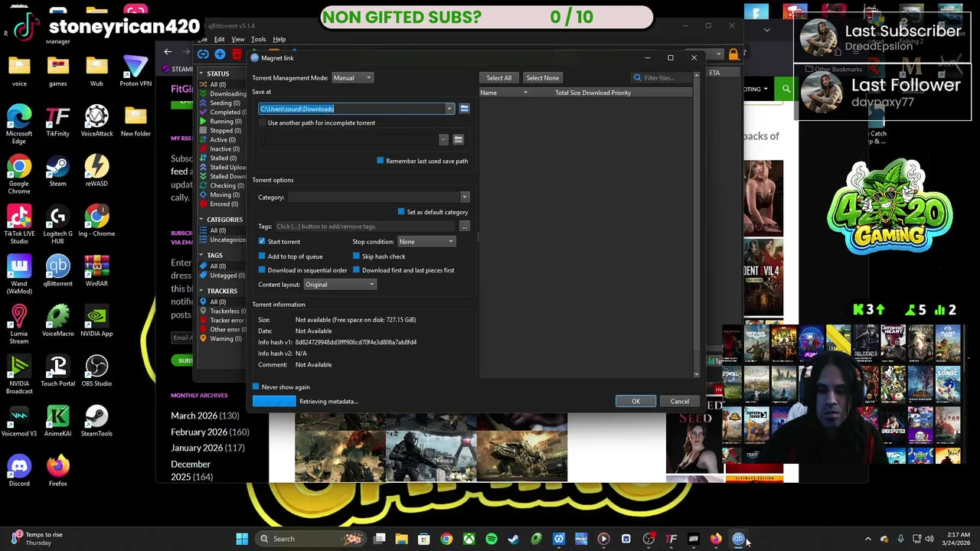Open the February 2026 archive link

click(198, 432)
